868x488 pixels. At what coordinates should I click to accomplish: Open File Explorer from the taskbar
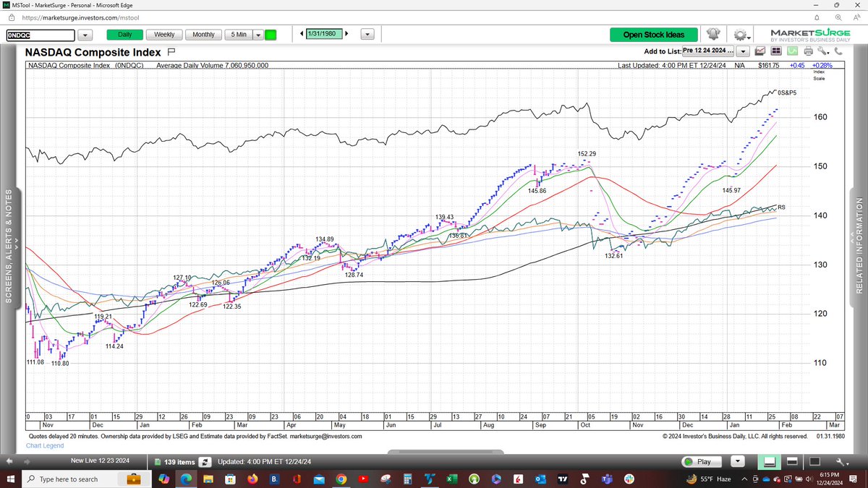point(208,479)
